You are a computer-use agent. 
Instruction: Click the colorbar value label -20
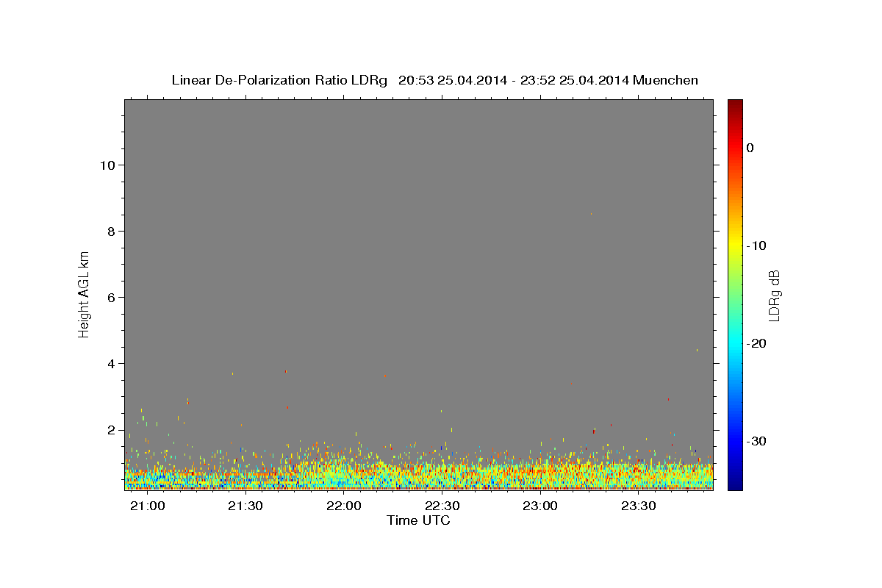tap(756, 343)
